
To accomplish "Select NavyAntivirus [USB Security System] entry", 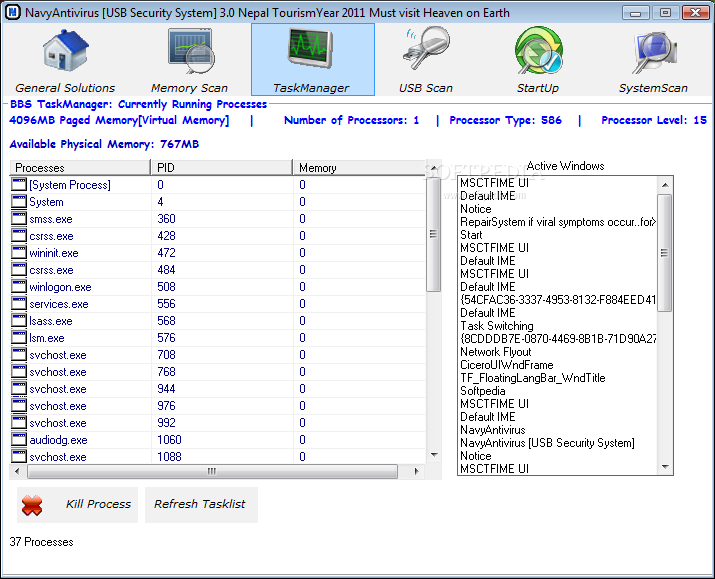I will tap(547, 443).
